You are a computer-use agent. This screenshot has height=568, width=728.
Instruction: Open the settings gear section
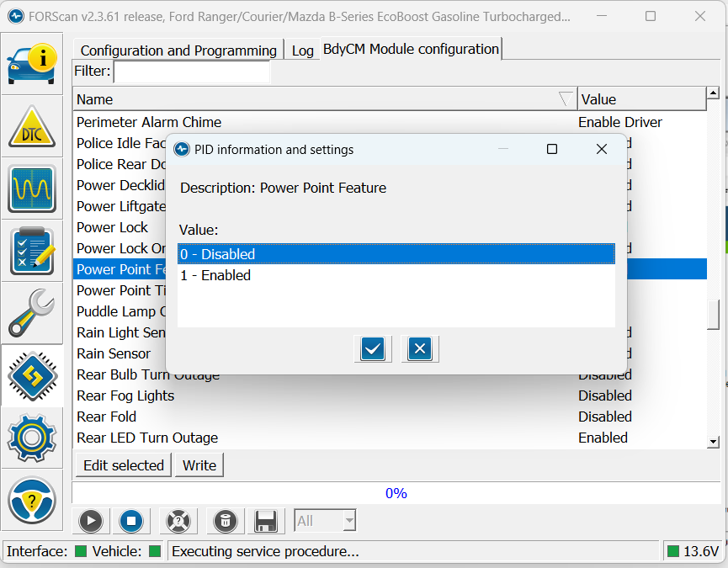coord(32,438)
